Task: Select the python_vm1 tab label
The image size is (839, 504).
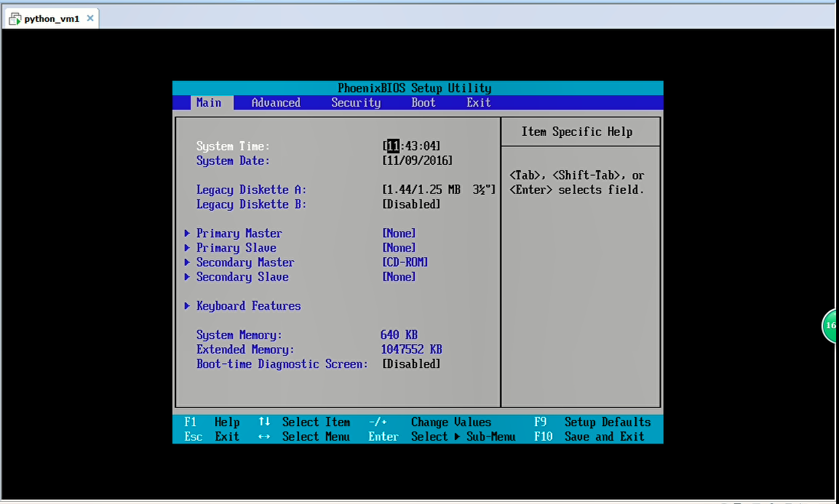Action: tap(52, 19)
